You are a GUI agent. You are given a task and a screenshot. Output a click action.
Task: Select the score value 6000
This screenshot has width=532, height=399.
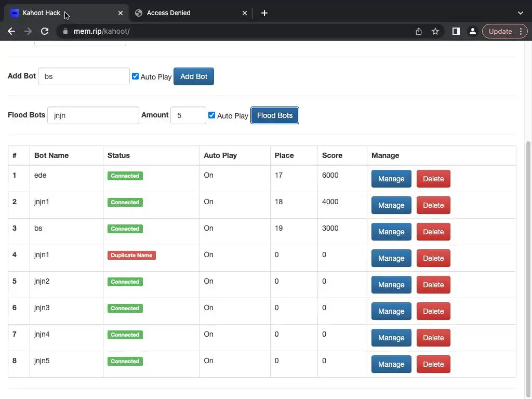[330, 175]
